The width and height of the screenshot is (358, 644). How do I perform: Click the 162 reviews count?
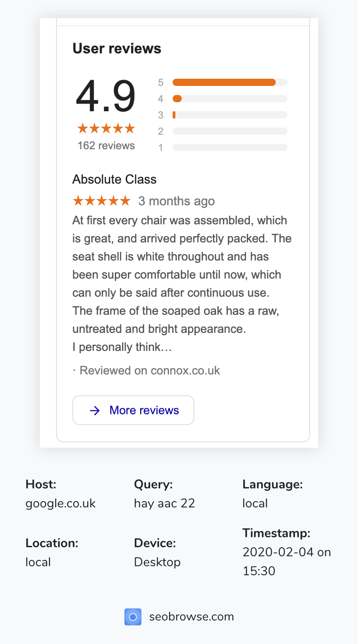coord(106,145)
